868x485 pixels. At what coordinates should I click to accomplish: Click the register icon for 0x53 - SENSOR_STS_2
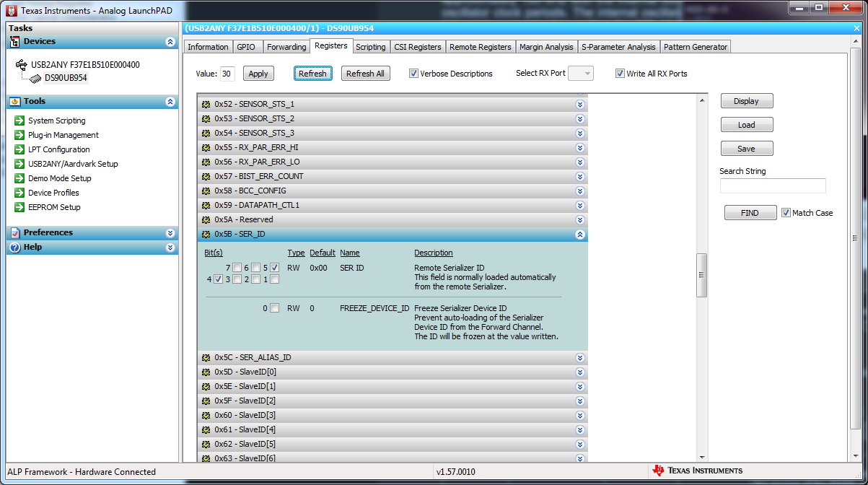[x=206, y=118]
